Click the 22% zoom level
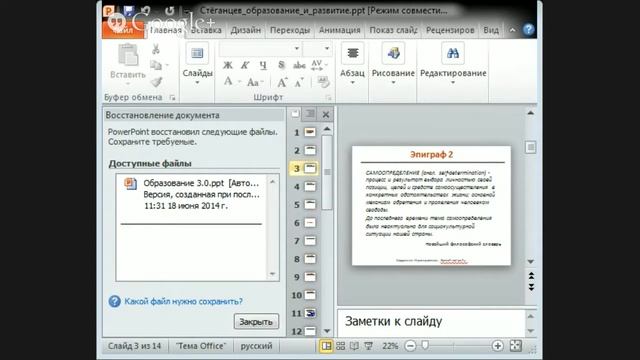 pos(390,346)
